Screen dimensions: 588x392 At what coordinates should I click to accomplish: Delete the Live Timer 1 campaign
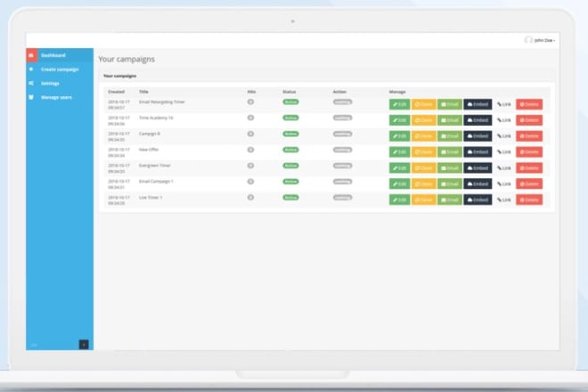(x=529, y=200)
